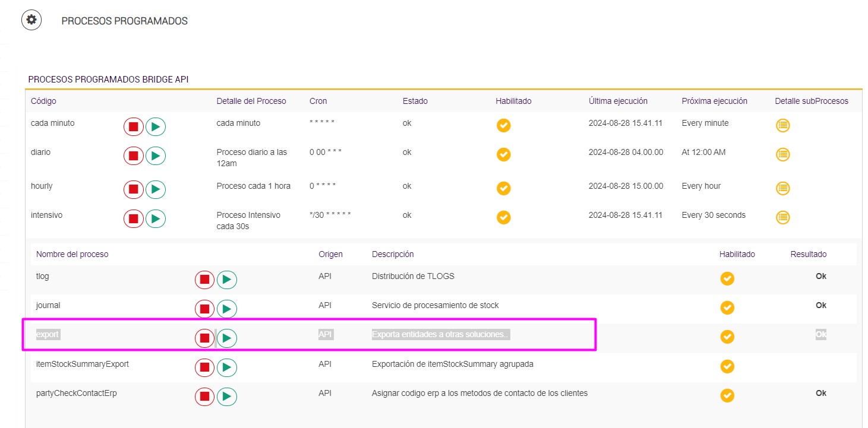Screen dimensions: 868x428
Task: Click the 'Código' column header
Action: coord(43,101)
